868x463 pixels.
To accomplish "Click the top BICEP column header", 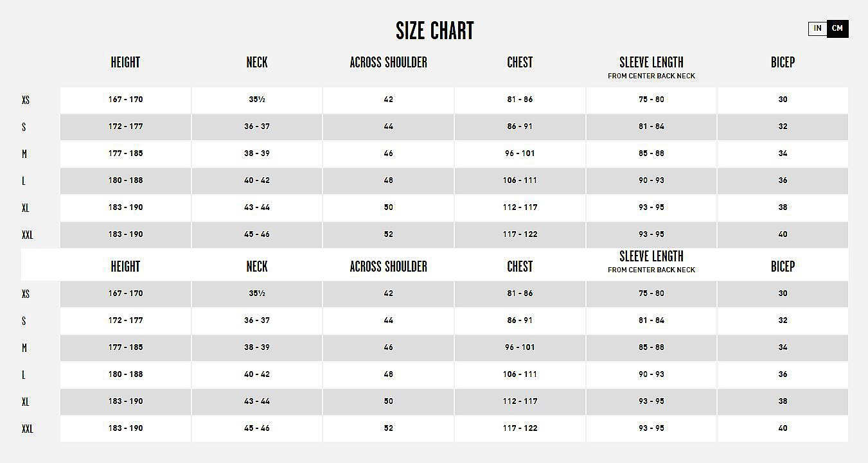I will point(783,62).
